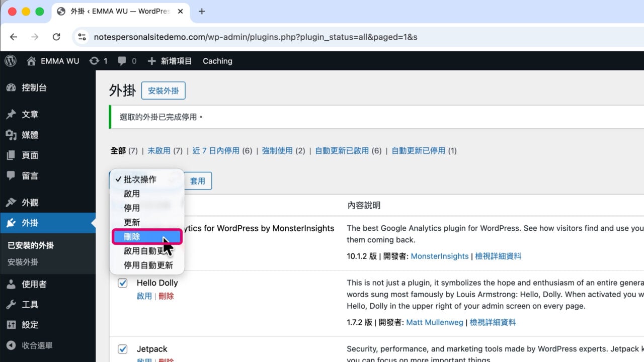Open the updates icon showing 1
The width and height of the screenshot is (644, 362).
click(x=94, y=61)
